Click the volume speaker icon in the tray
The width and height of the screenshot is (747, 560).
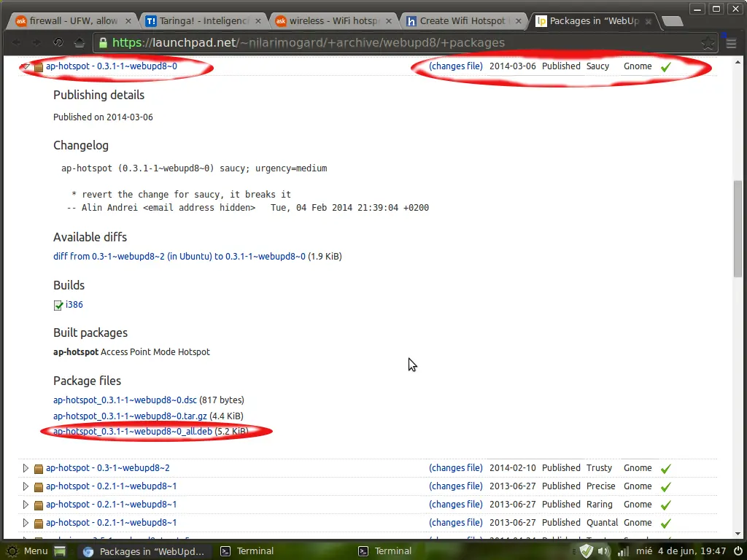click(x=603, y=551)
